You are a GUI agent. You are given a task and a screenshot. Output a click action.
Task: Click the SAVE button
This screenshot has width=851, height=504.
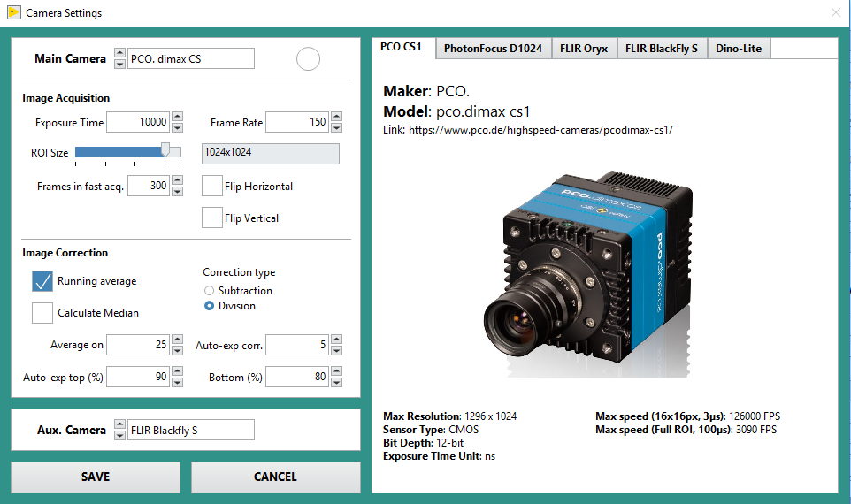point(96,477)
